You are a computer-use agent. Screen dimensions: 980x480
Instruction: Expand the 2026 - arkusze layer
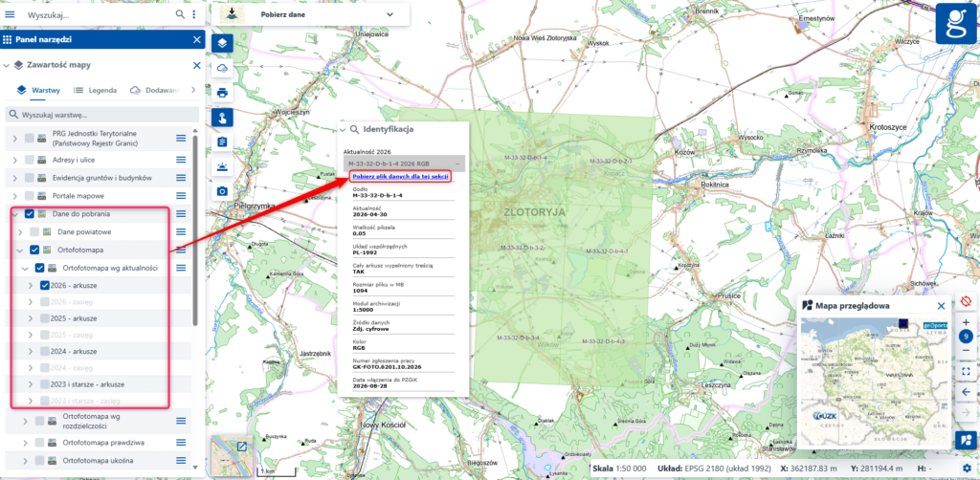pos(30,285)
